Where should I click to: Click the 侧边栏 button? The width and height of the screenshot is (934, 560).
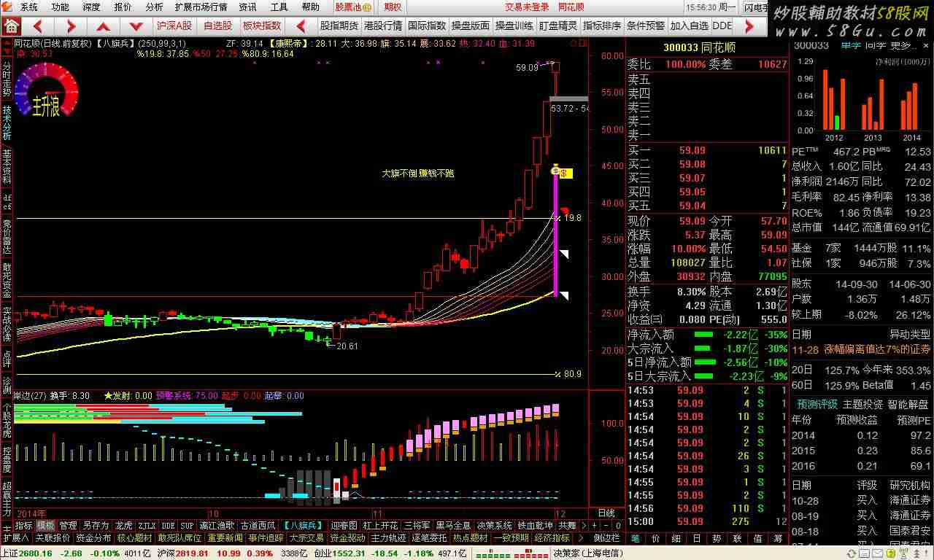[x=606, y=537]
